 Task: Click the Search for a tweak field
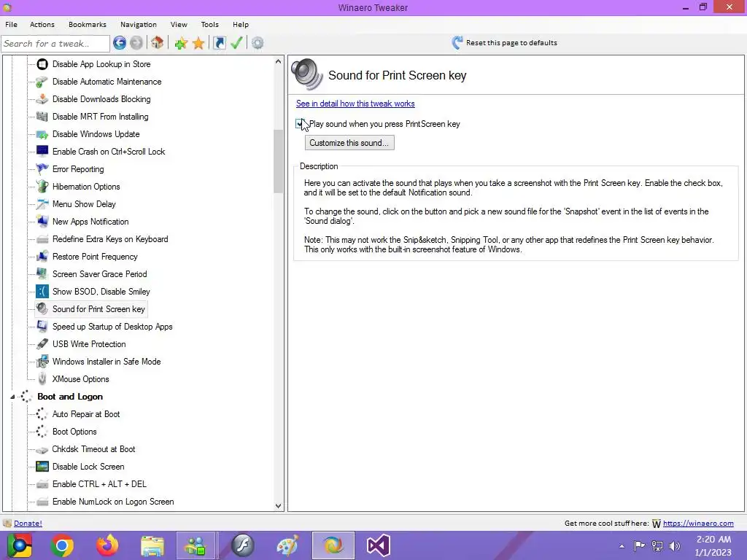55,43
